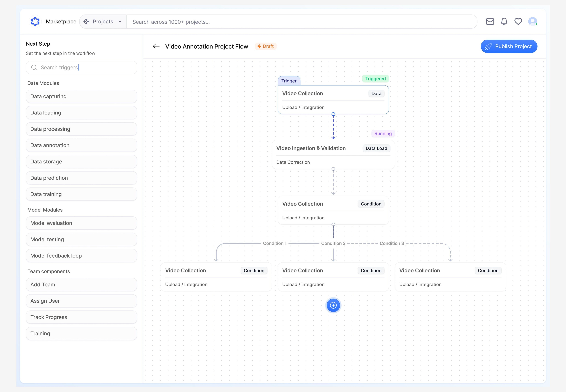The image size is (566, 392).
Task: Expand the Projects dropdown
Action: pyautogui.click(x=120, y=22)
